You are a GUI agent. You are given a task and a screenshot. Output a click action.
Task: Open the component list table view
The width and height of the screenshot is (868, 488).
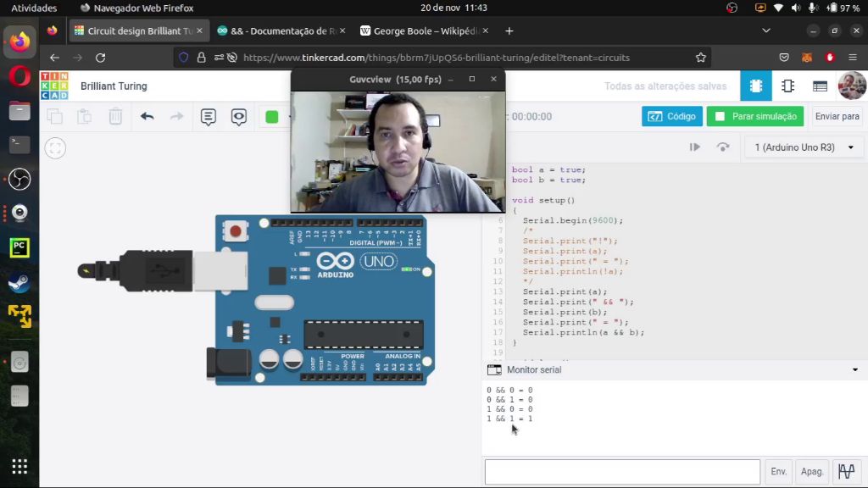tap(819, 86)
